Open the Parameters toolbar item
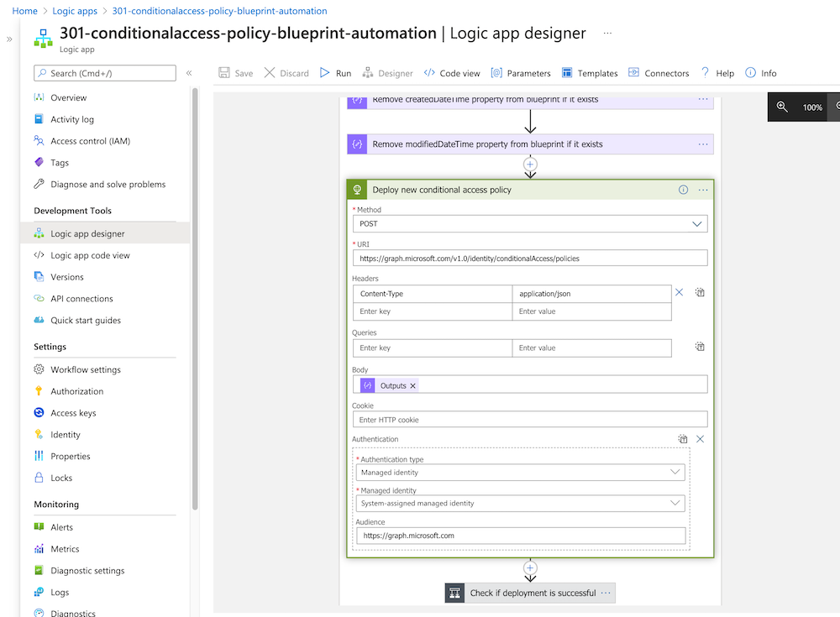The height and width of the screenshot is (617, 840). (521, 73)
